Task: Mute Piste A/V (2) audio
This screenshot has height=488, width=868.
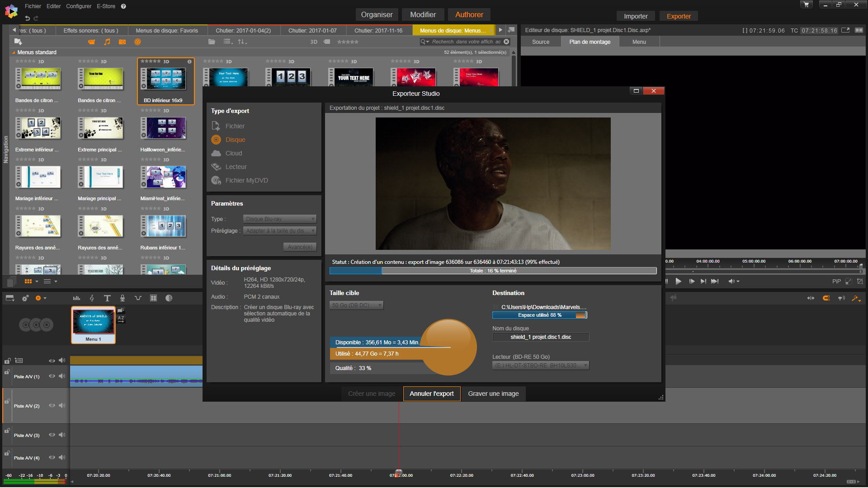Action: [x=62, y=406]
